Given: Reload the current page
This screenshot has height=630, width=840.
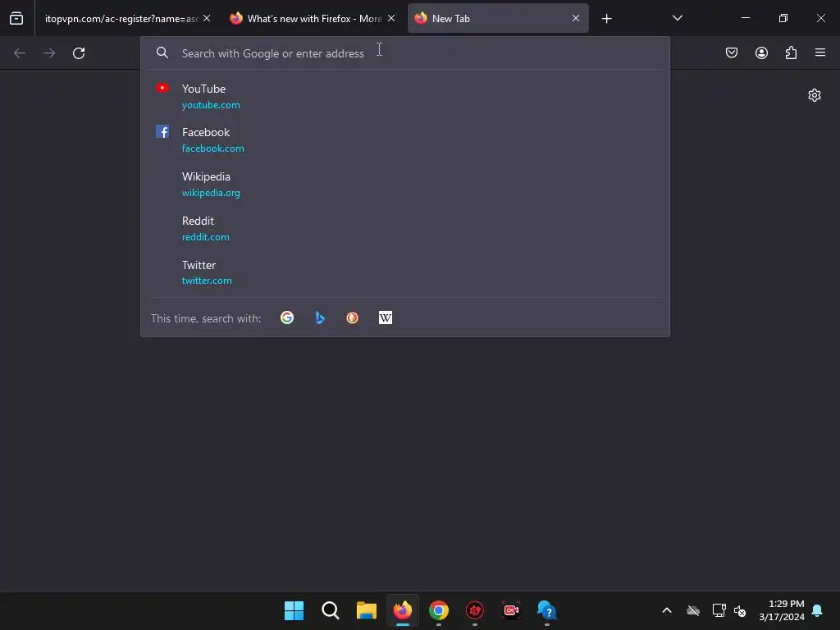Looking at the screenshot, I should point(79,53).
